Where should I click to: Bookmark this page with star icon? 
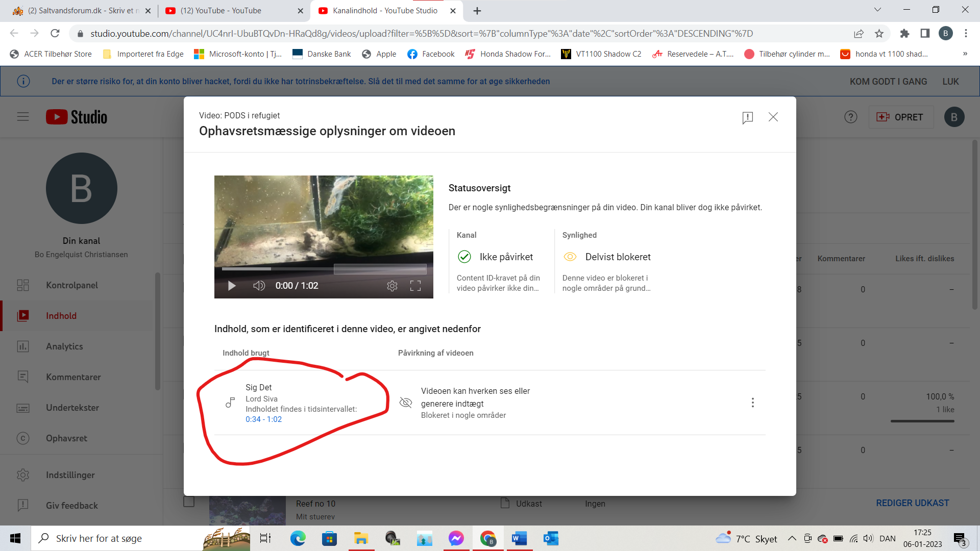tap(879, 34)
